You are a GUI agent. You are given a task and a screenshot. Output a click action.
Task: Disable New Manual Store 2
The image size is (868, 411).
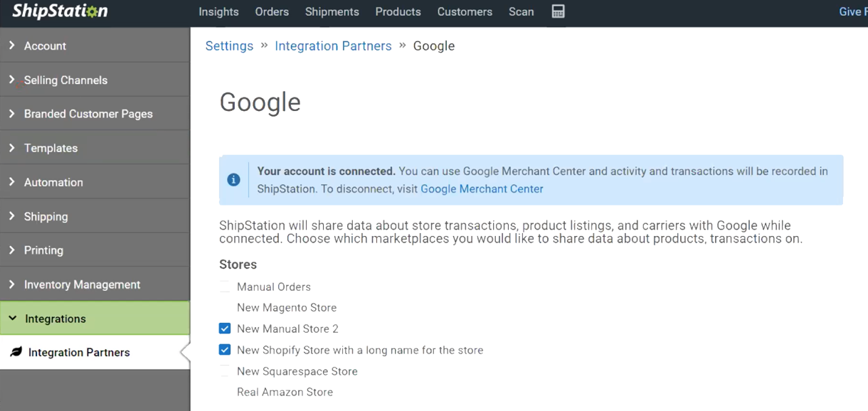pyautogui.click(x=225, y=329)
